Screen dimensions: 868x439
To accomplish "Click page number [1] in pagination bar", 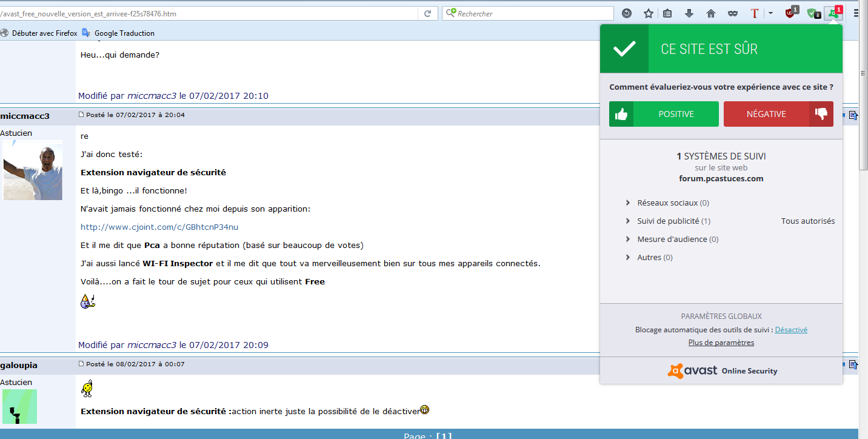I will coord(444,436).
